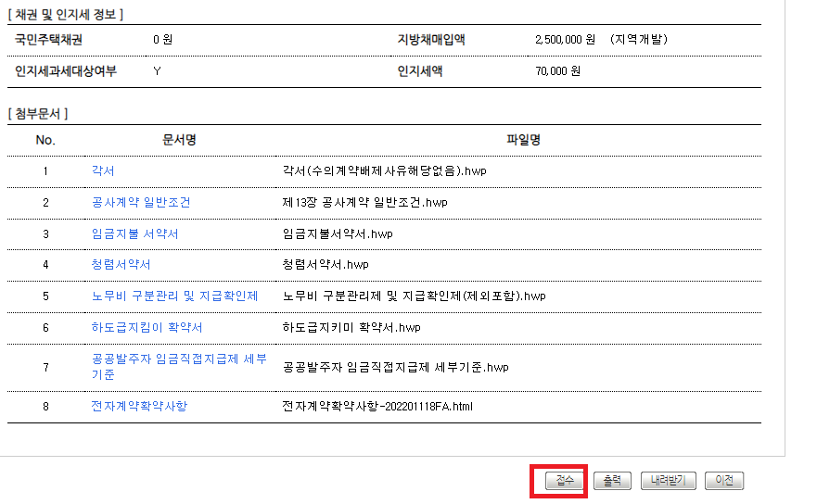Click the 지방채매입액 label
Image resolution: width=817 pixels, height=504 pixels.
(431, 40)
